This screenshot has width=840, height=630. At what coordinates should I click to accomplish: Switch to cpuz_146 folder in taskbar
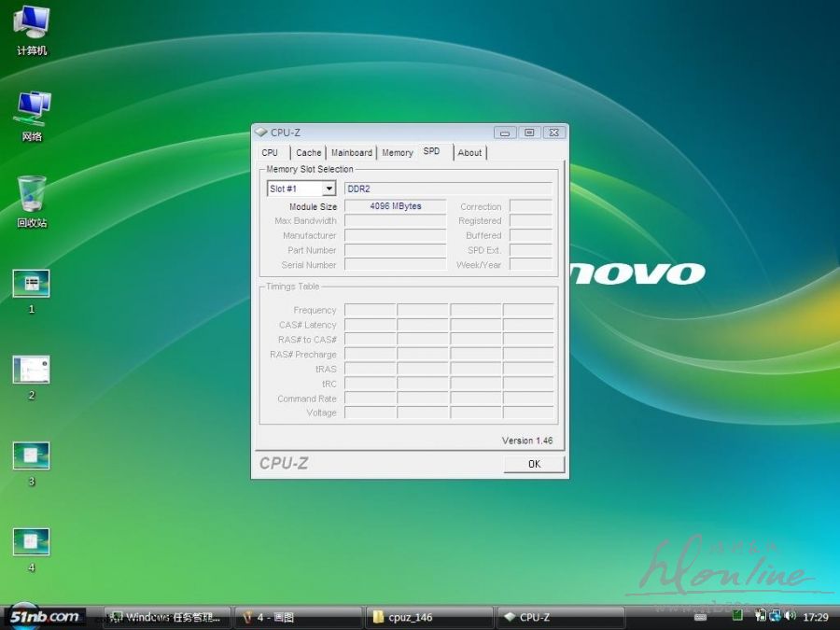point(428,617)
